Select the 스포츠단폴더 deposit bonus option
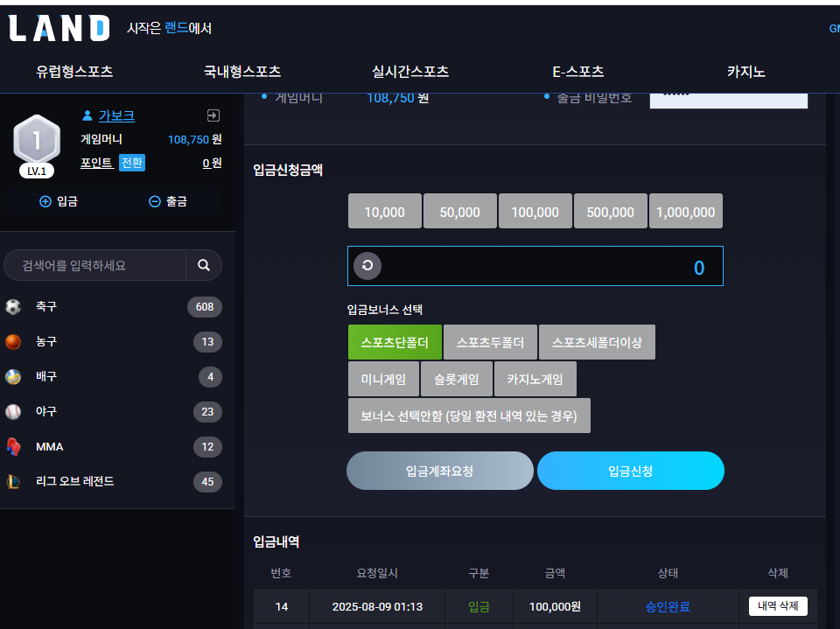840x629 pixels. 395,342
